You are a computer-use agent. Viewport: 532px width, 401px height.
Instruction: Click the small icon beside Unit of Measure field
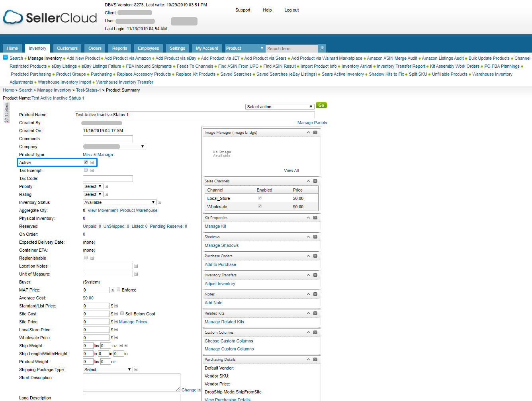[x=136, y=274]
